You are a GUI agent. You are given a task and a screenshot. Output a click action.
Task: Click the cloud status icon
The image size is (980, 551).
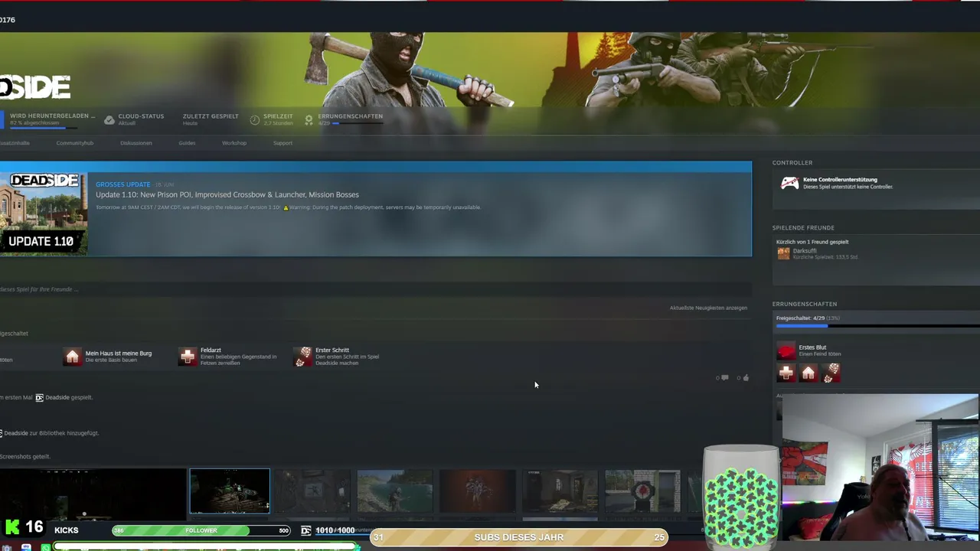109,120
